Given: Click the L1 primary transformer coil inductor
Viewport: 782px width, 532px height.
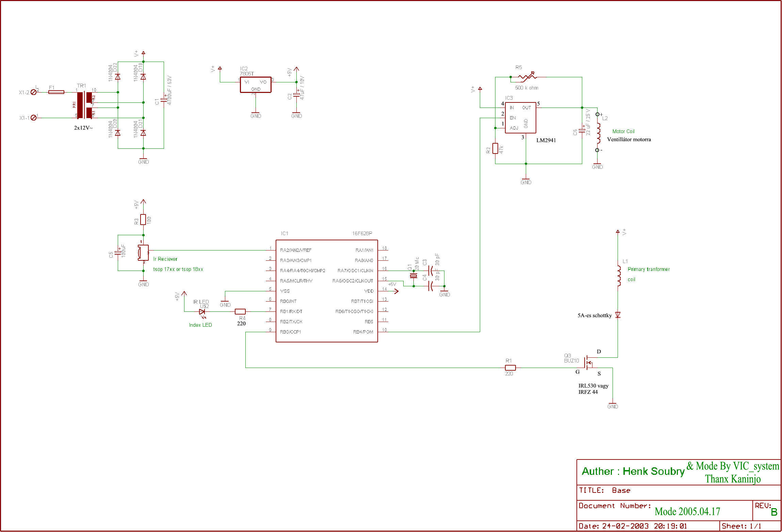Looking at the screenshot, I should [619, 276].
